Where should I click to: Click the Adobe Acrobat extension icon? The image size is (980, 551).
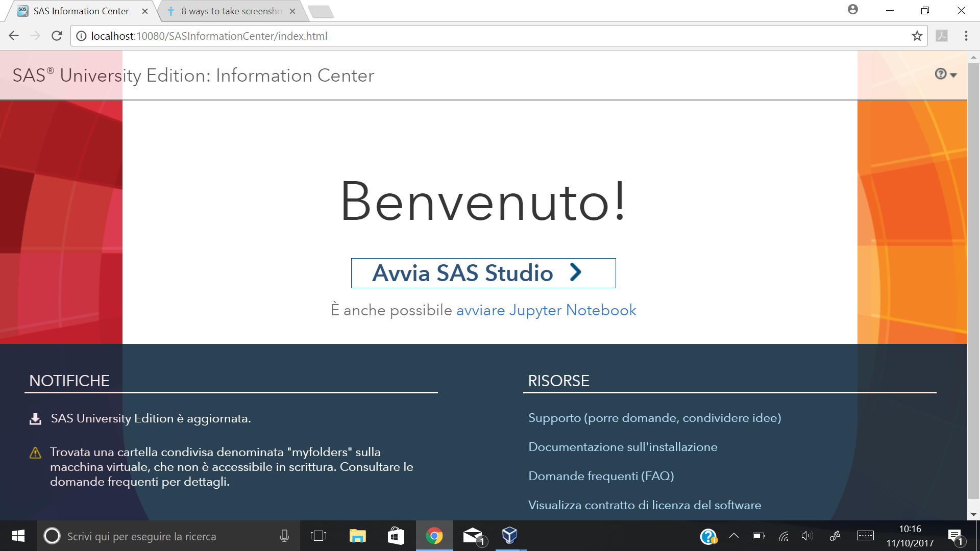942,36
